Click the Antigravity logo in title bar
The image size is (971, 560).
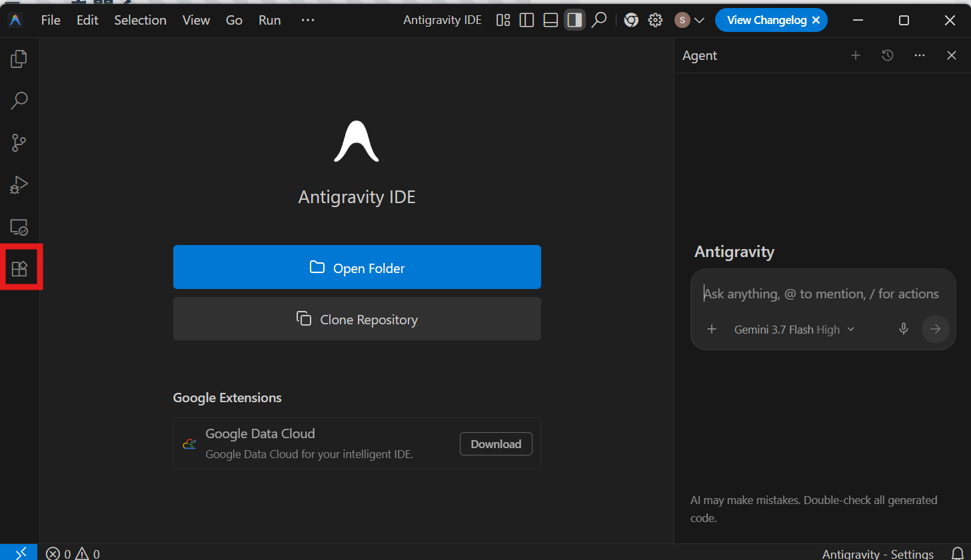tap(15, 20)
